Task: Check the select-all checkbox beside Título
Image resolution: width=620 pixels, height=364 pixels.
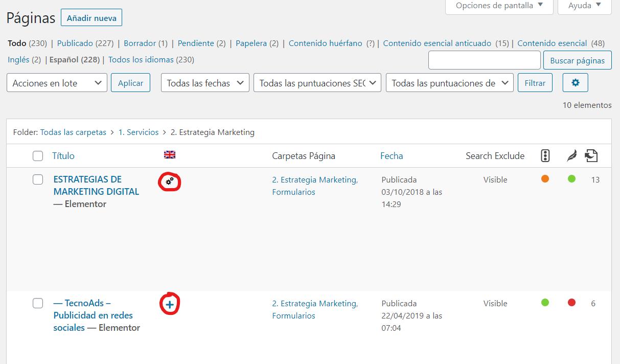Action: 38,156
